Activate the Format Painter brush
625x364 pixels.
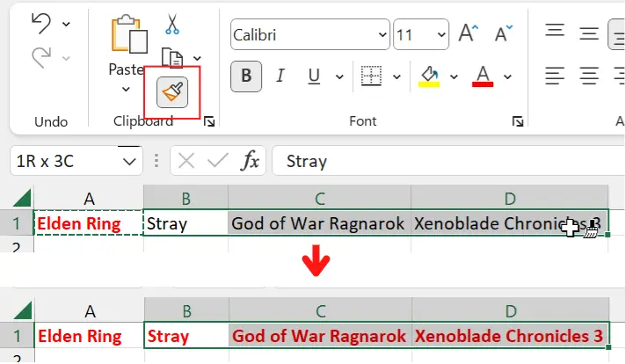[x=172, y=92]
